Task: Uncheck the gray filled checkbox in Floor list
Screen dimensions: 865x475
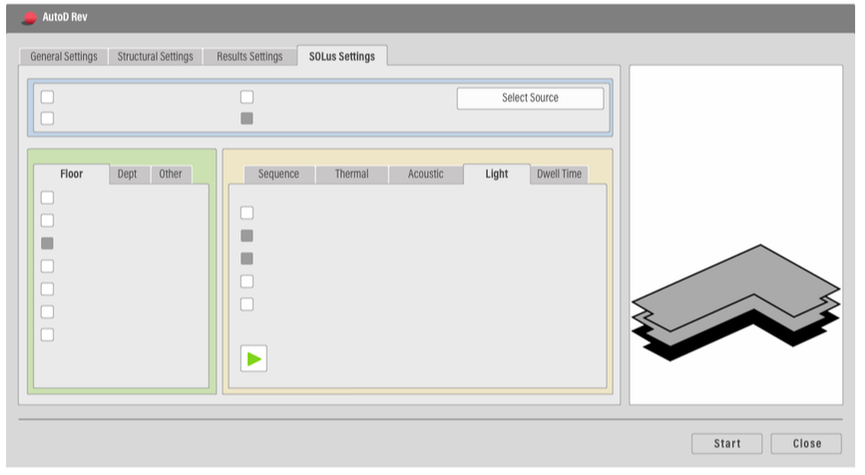Action: [47, 243]
